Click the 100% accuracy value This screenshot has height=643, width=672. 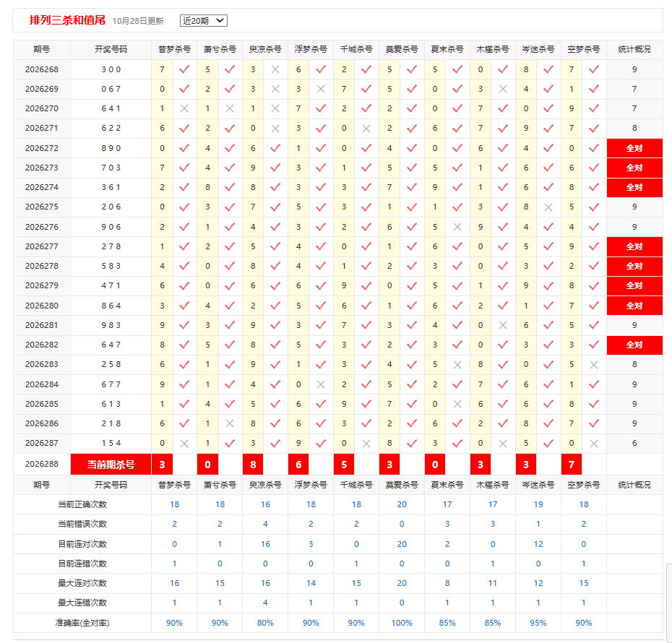[x=402, y=623]
